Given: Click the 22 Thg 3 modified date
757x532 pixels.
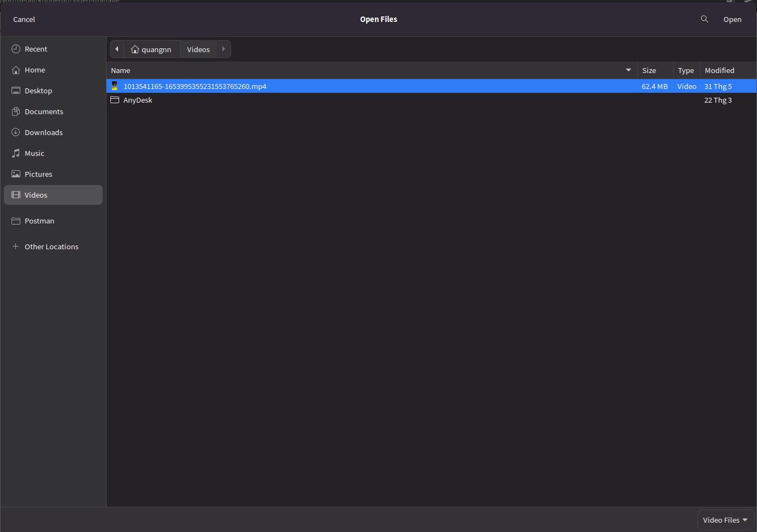Looking at the screenshot, I should point(718,100).
